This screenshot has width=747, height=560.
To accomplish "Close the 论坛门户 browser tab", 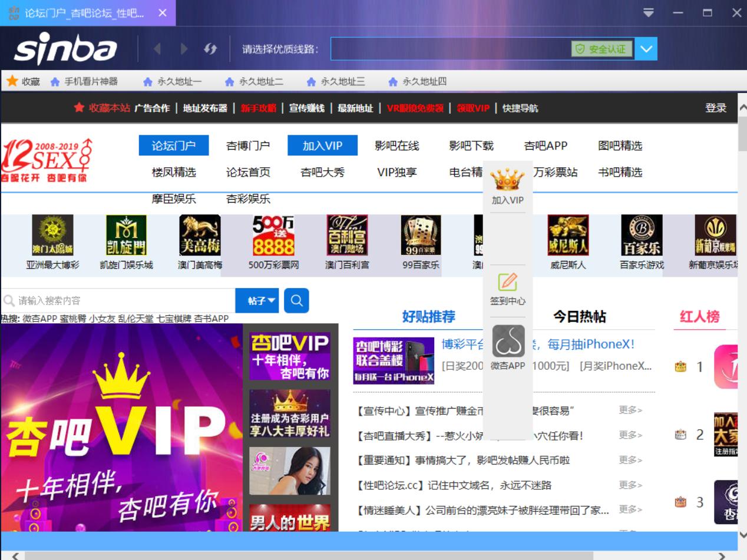I will click(x=163, y=12).
